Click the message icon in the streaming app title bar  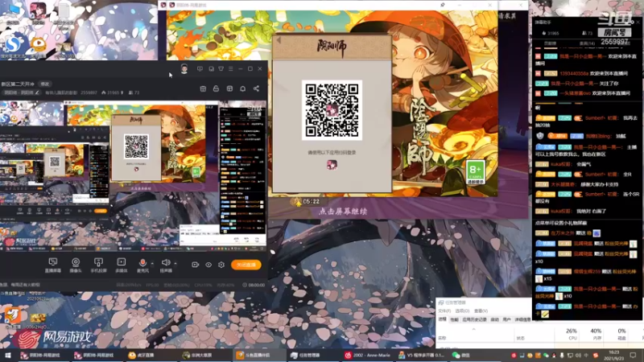pyautogui.click(x=200, y=69)
